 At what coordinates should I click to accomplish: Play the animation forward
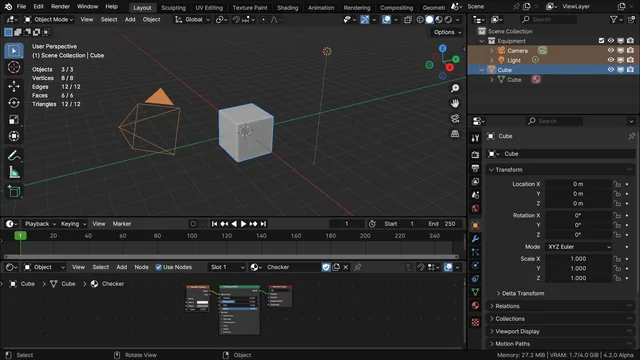point(243,224)
